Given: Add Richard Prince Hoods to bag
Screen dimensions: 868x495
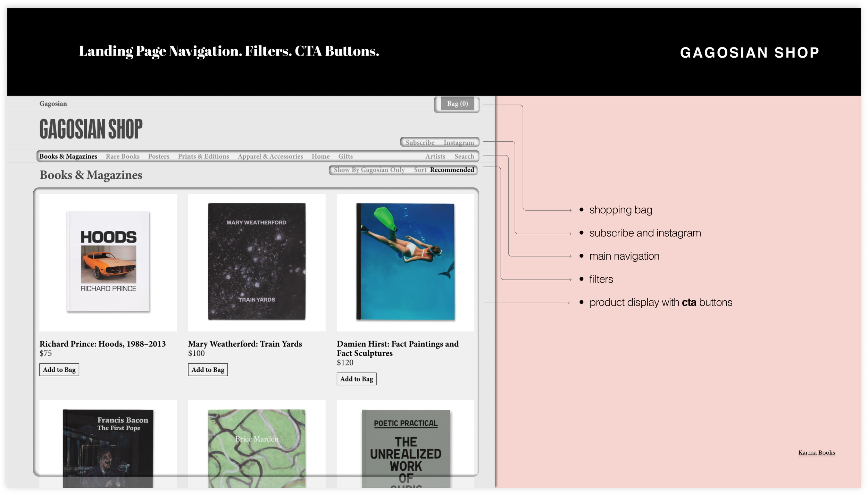Looking at the screenshot, I should [x=59, y=370].
